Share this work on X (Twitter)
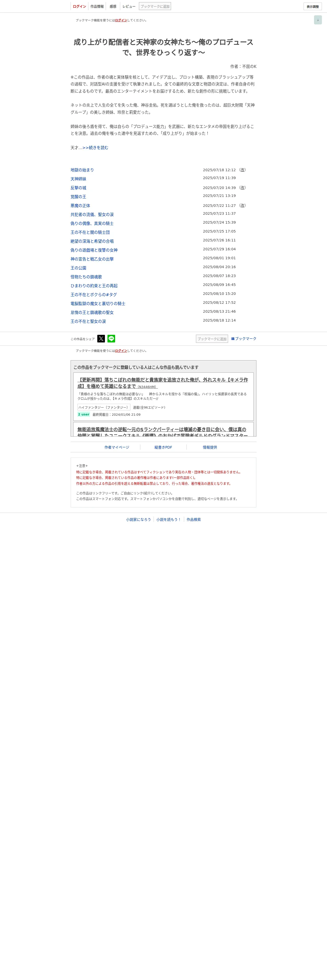This screenshot has height=980, width=327. point(101,339)
